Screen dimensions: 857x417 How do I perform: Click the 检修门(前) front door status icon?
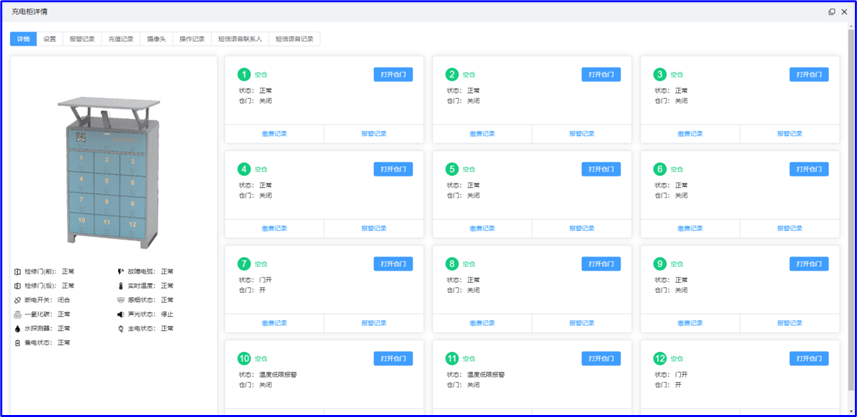click(18, 271)
